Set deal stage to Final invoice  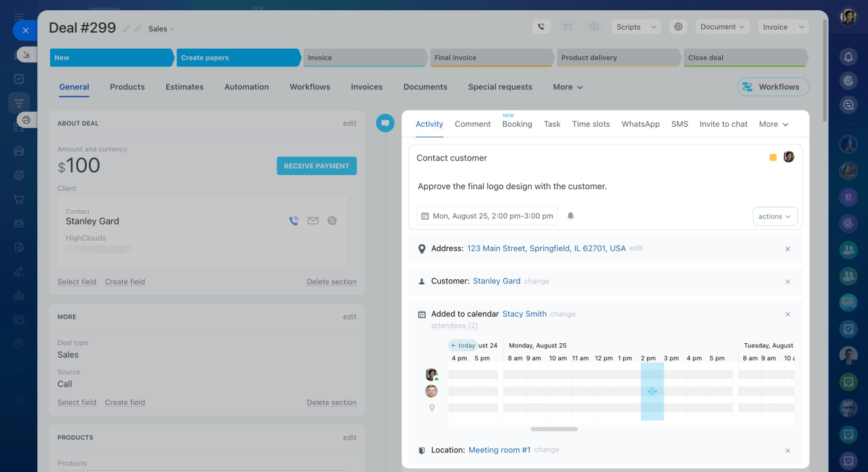492,58
